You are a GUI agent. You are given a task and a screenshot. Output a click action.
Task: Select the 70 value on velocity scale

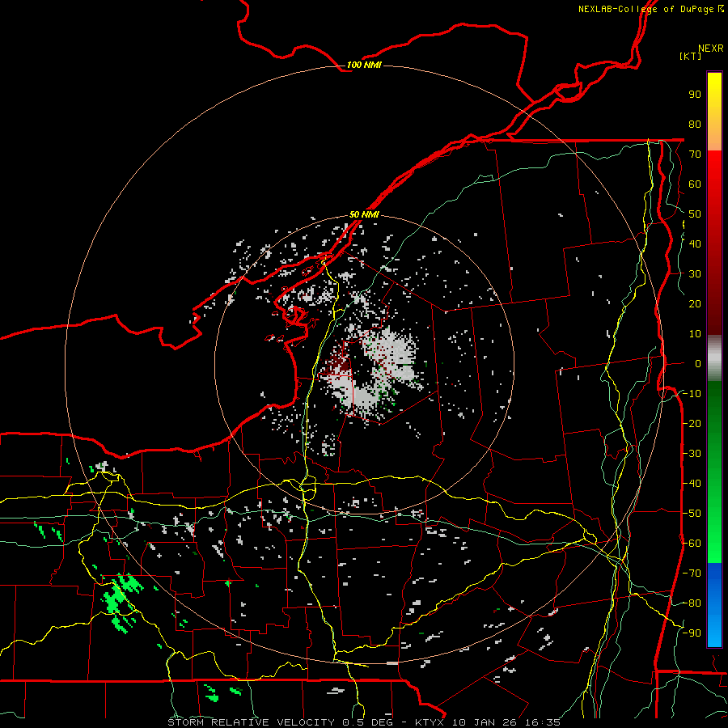(695, 154)
